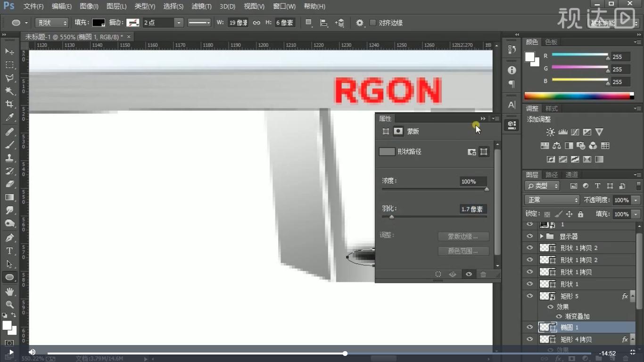Open the Info panel icon
The height and width of the screenshot is (362, 644).
click(x=512, y=70)
